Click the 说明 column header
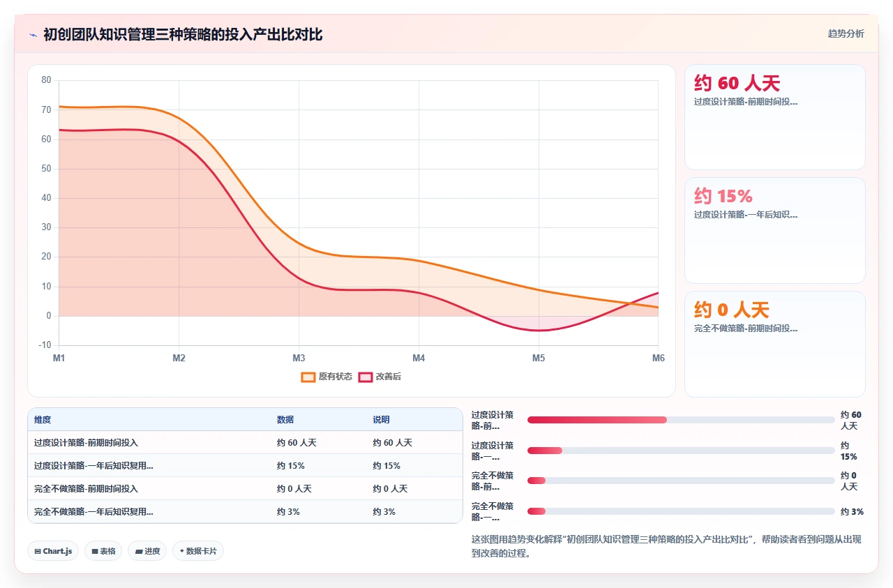 coord(381,420)
